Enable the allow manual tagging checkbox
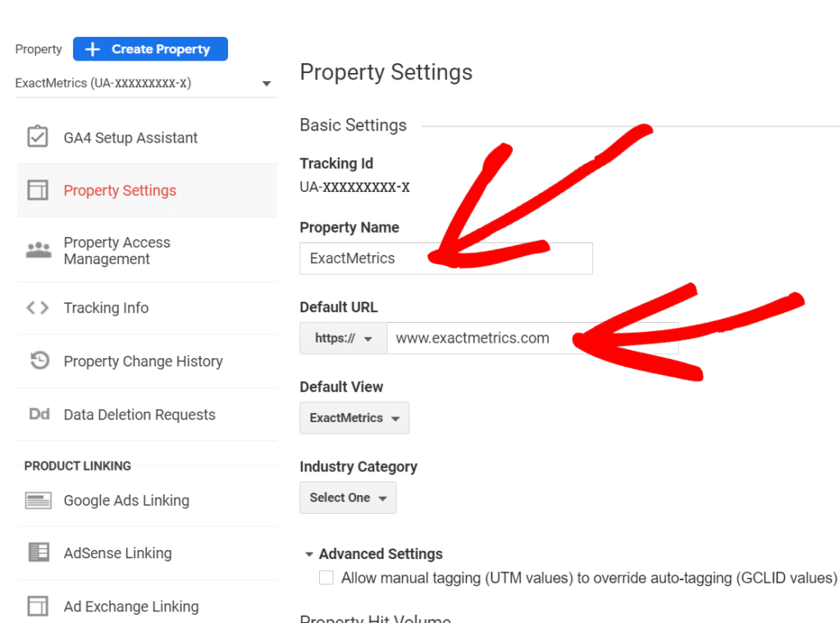Image resolution: width=840 pixels, height=623 pixels. [x=326, y=578]
